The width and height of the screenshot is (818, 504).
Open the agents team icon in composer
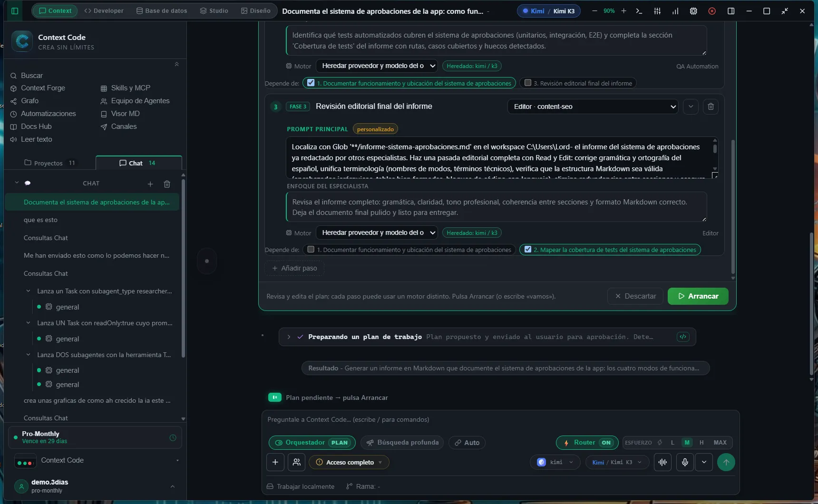point(296,462)
